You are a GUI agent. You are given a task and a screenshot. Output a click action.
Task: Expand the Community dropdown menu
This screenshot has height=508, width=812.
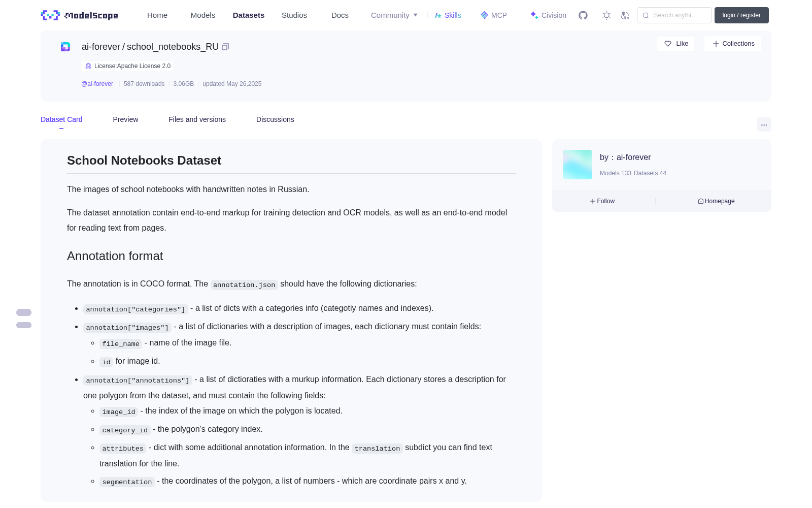394,15
